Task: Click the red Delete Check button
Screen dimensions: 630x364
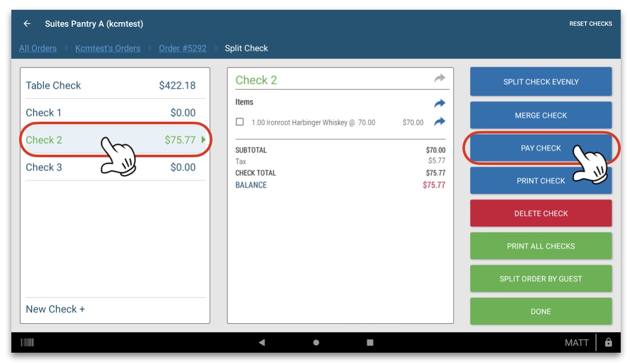Action: [541, 213]
